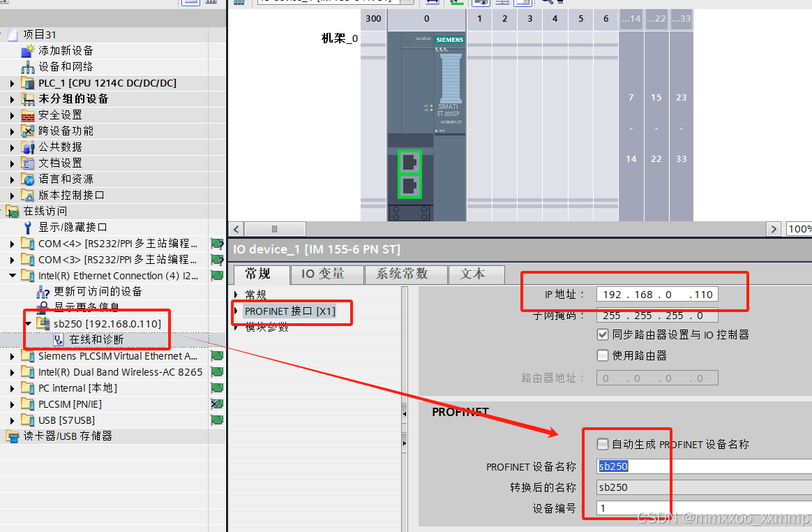The image size is (812, 532).
Task: Check 自动生成 PROFINET 设备名称 checkbox
Action: [603, 444]
